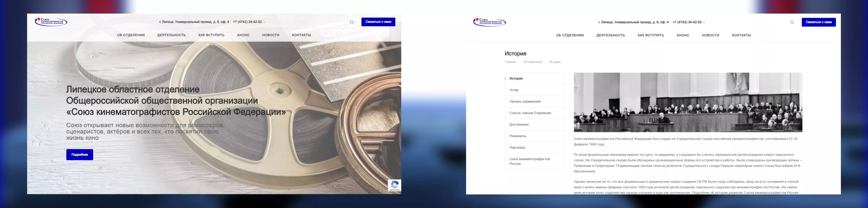This screenshot has height=208, width=868.
Task: Click the Липецк address text on the История page
Action: coord(633,22)
